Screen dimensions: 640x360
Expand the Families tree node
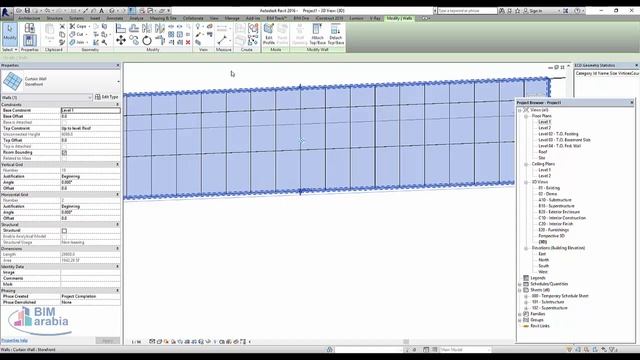coord(520,314)
